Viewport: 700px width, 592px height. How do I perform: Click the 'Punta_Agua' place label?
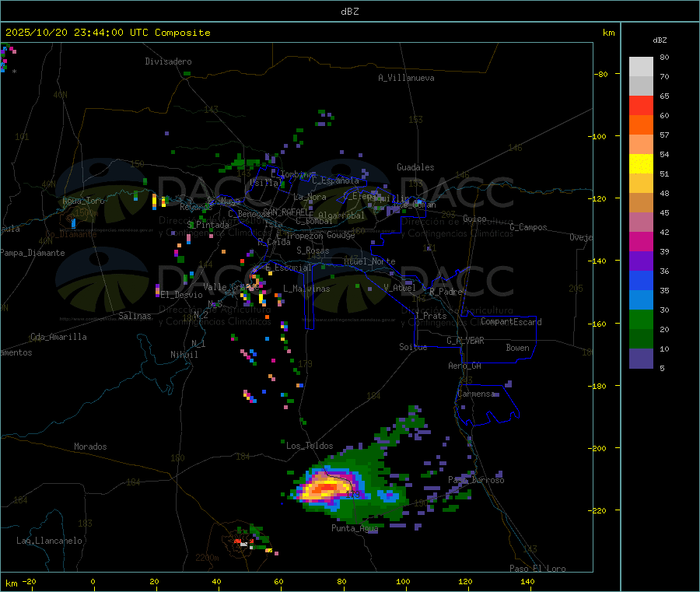[x=355, y=528]
